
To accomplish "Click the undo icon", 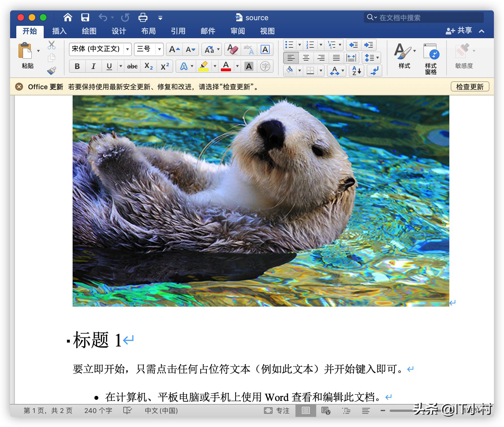I will (103, 17).
